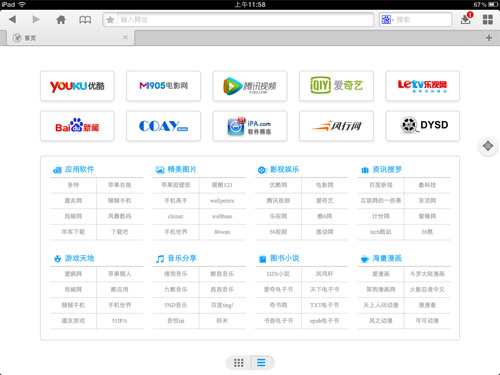Tap the home icon in the toolbar
The height and width of the screenshot is (375, 500).
coord(61,20)
